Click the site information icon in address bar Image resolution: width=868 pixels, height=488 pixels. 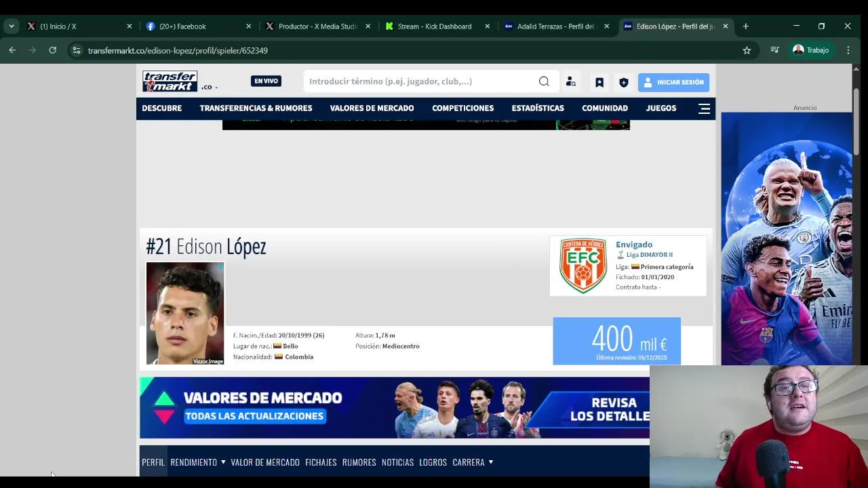[77, 50]
